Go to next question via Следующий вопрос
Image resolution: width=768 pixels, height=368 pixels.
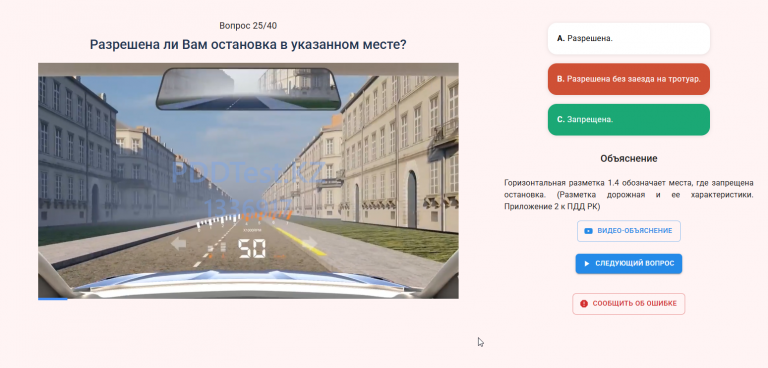click(628, 264)
